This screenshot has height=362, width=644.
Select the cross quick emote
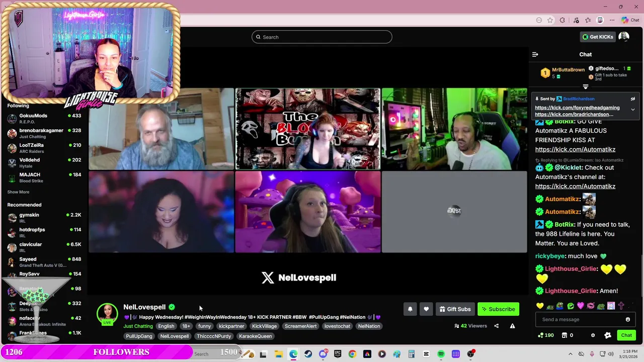[621, 306]
